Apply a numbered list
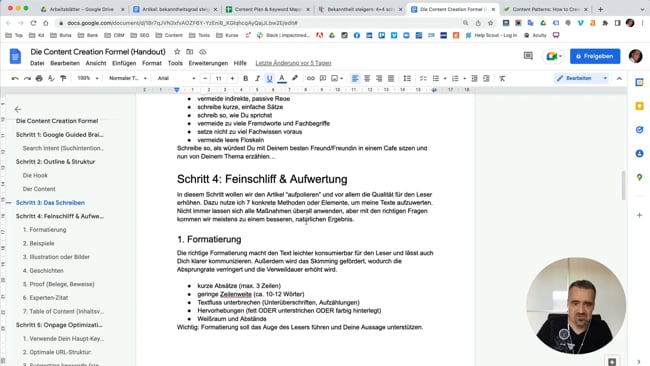This screenshot has width=650, height=366. coord(455,78)
